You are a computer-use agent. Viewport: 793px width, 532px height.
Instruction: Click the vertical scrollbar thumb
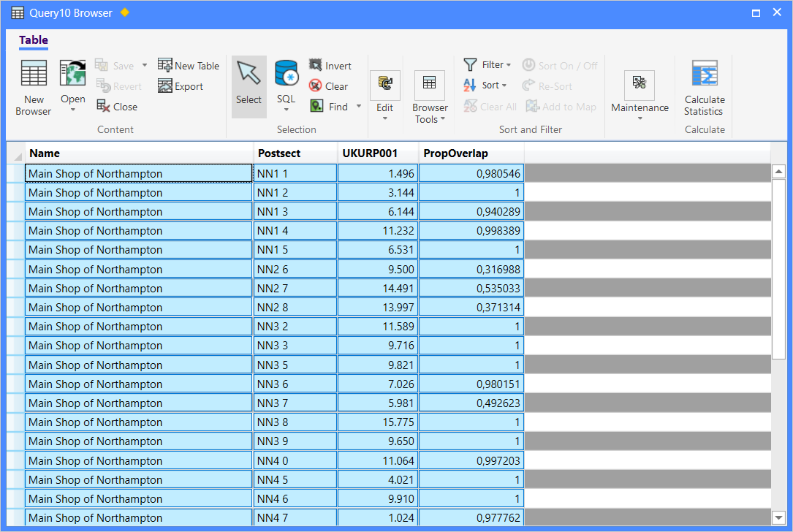tap(779, 269)
